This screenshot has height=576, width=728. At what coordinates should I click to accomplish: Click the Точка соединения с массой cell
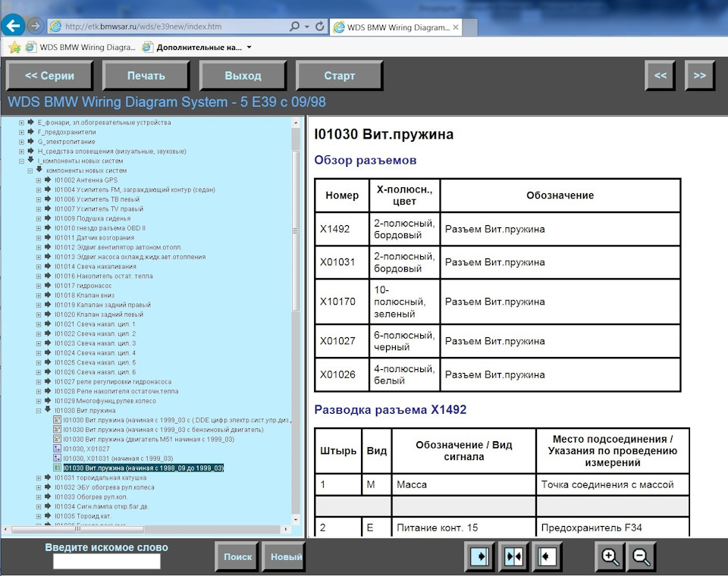pyautogui.click(x=613, y=484)
